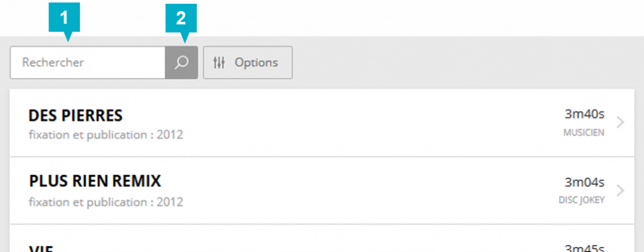Click the sliders icon in Options
Screen dimensions: 644x252
point(219,62)
